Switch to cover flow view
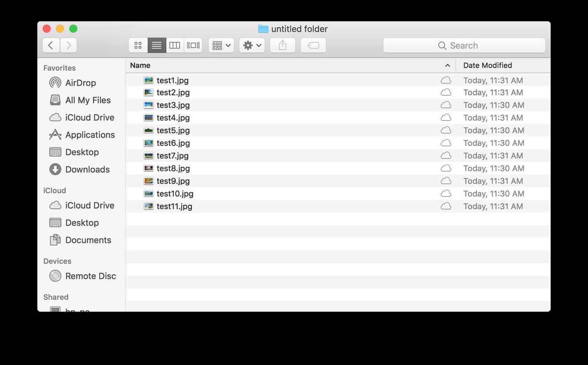The height and width of the screenshot is (365, 588). [193, 45]
